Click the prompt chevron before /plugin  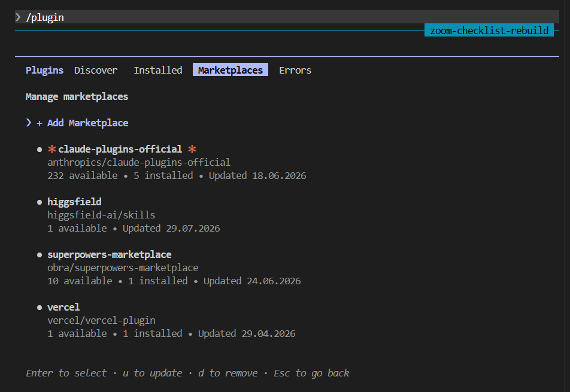coord(18,17)
